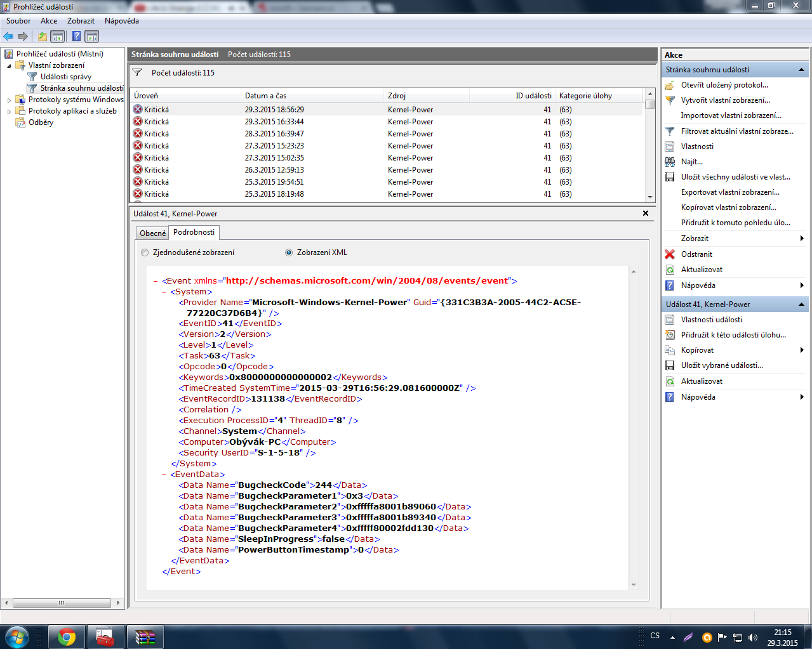Image resolution: width=812 pixels, height=649 pixels.
Task: Click the Najít binoculars icon
Action: pos(669,162)
